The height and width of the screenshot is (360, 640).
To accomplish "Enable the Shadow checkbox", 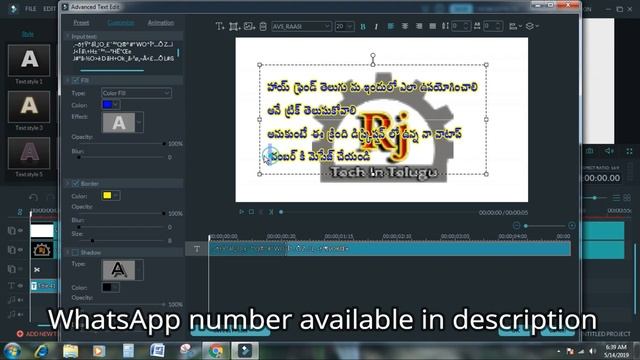I will click(x=76, y=252).
